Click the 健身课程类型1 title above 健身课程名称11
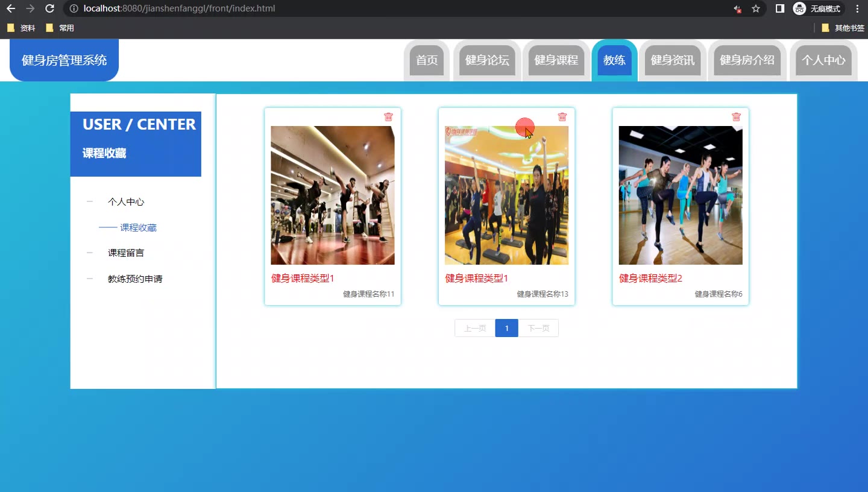Image resolution: width=868 pixels, height=492 pixels. [x=303, y=278]
